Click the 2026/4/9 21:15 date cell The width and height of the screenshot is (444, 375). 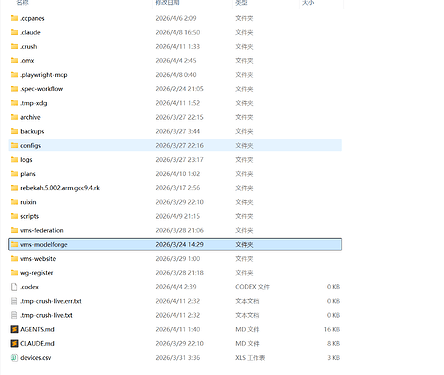(x=178, y=216)
